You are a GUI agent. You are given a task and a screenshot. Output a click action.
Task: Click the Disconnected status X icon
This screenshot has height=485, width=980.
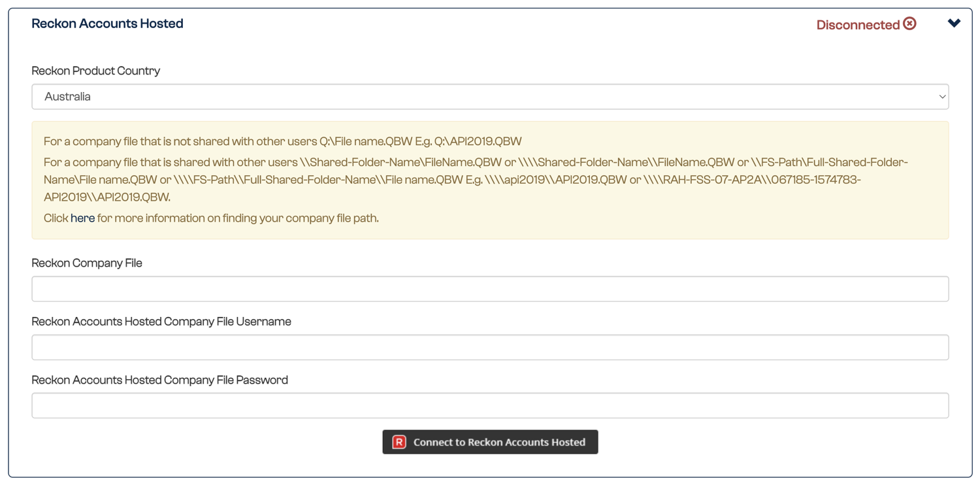[x=909, y=24]
